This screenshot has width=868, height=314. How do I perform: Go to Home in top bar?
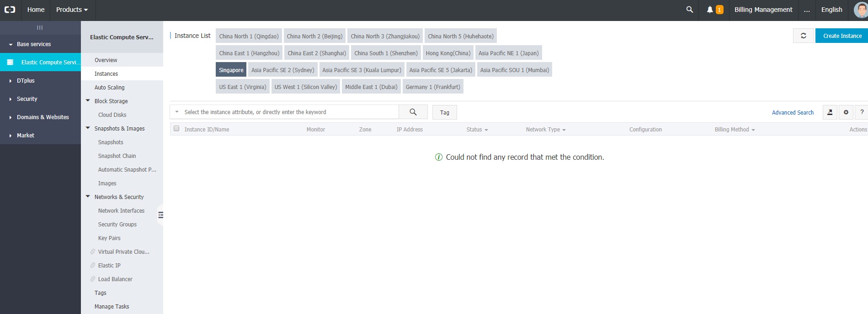point(36,10)
